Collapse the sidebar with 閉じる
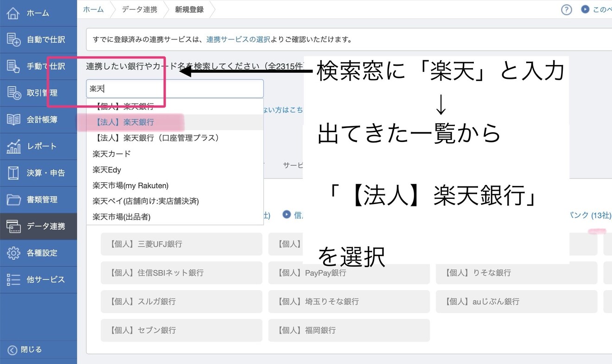 pyautogui.click(x=38, y=350)
